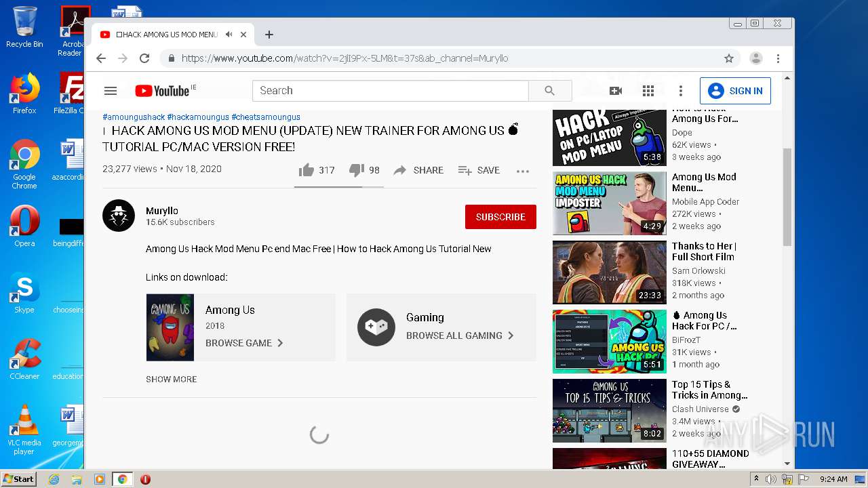Launch Skype from desktop
The height and width of the screenshot is (488, 868).
pos(24,293)
